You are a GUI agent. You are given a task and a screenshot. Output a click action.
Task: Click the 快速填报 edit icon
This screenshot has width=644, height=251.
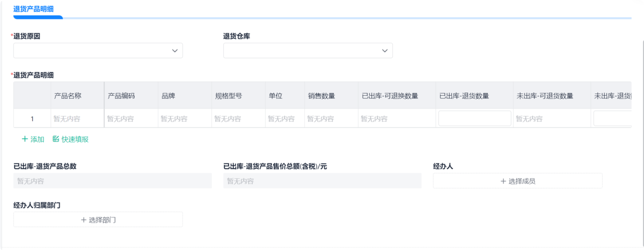click(x=56, y=139)
